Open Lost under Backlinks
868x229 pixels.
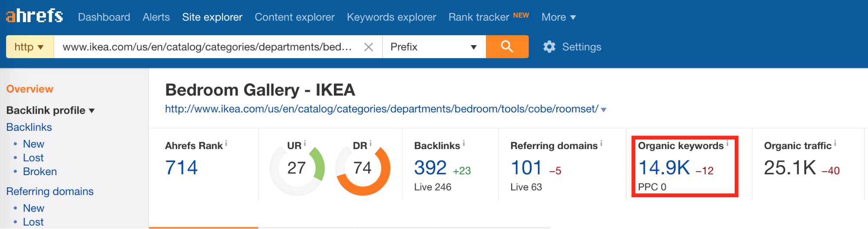pyautogui.click(x=33, y=158)
